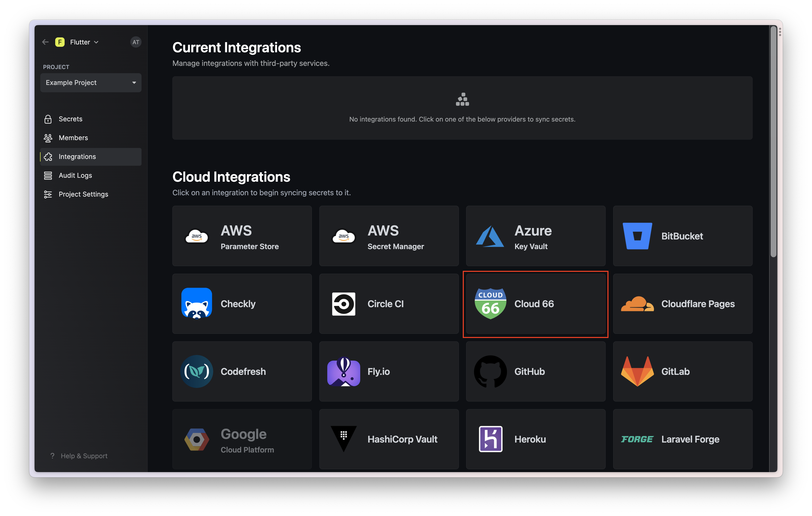Image resolution: width=812 pixels, height=516 pixels.
Task: Click the Help & Support link
Action: (79, 456)
